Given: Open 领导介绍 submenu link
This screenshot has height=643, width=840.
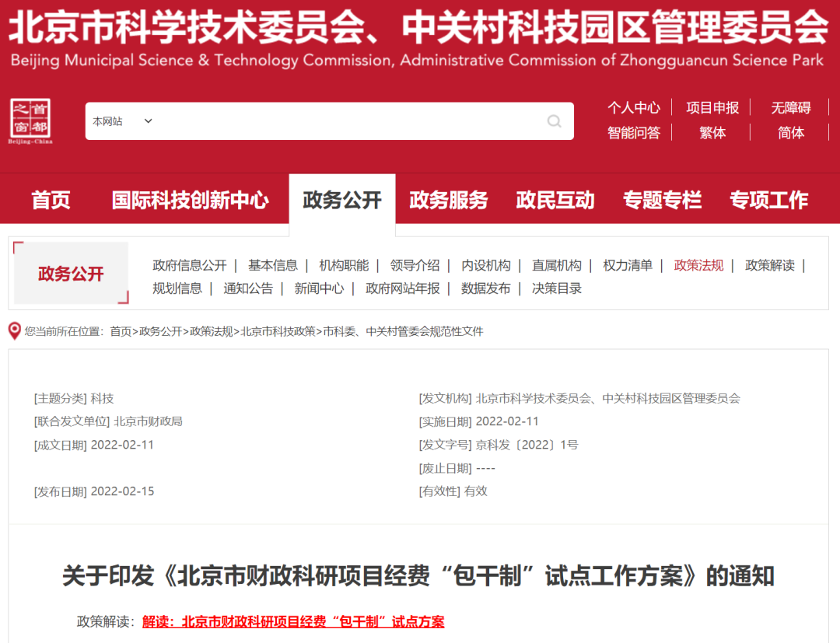Looking at the screenshot, I should click(x=415, y=265).
